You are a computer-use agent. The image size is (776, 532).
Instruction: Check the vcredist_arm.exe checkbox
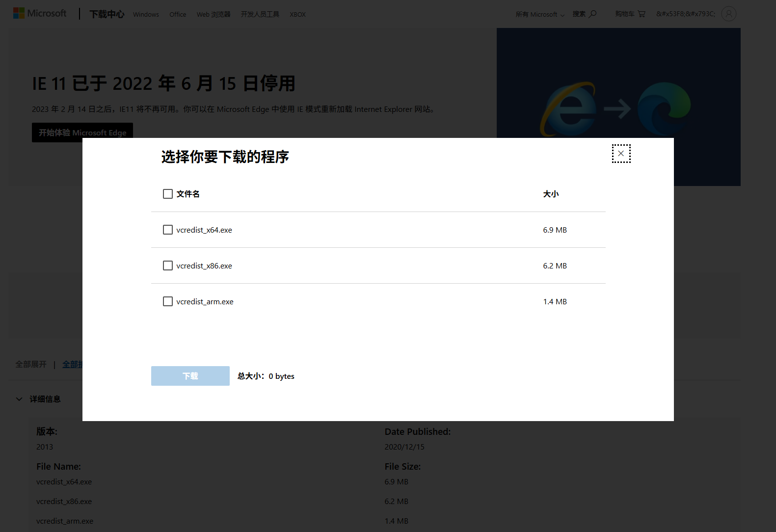tap(168, 301)
